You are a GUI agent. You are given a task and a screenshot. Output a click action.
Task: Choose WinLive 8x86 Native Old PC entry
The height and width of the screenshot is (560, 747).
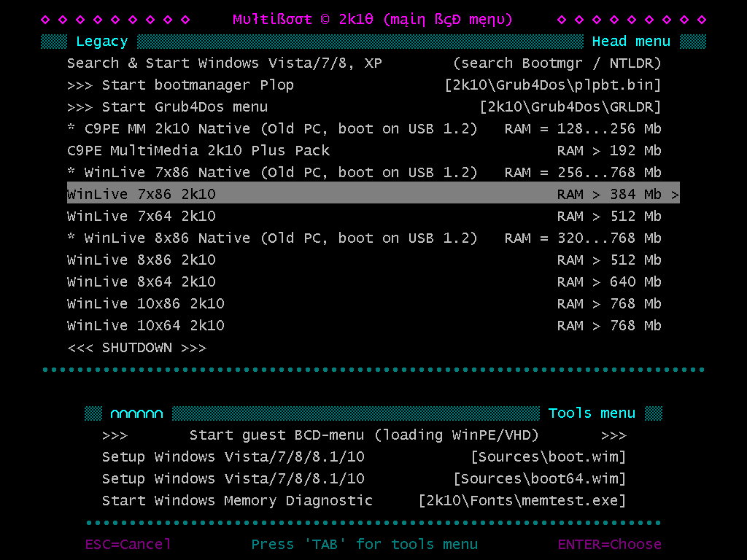(x=365, y=238)
